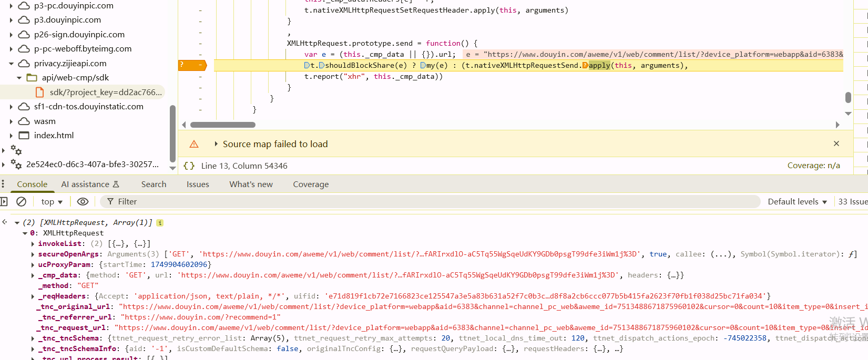Toggle live expression eye icon
This screenshot has height=360, width=868.
[83, 201]
